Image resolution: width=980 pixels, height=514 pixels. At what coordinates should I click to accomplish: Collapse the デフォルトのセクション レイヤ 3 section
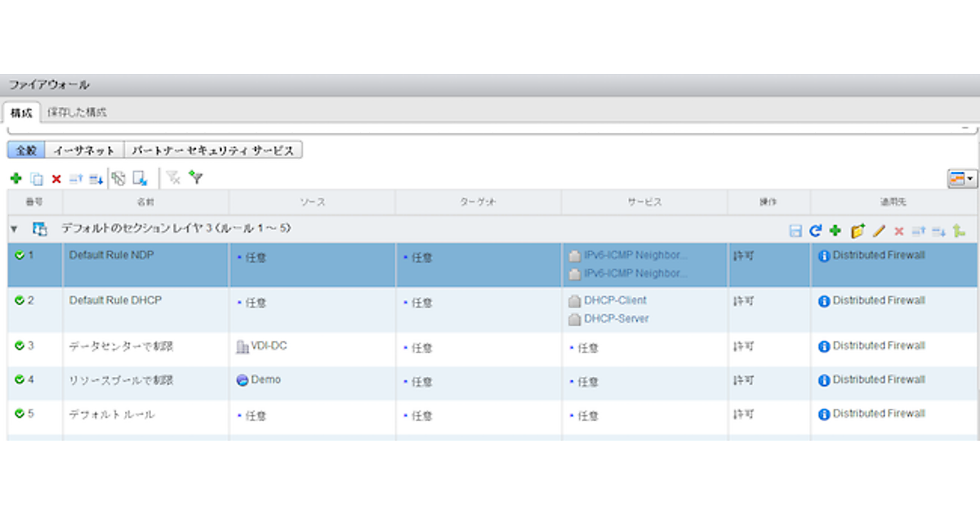click(14, 230)
